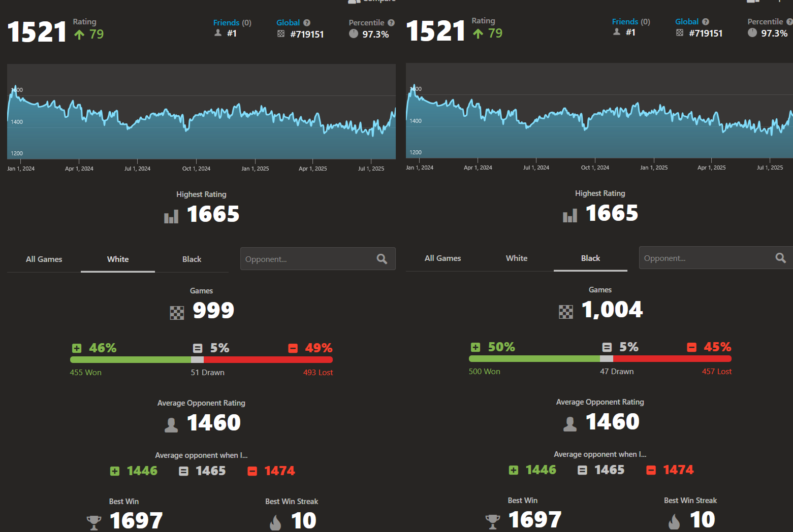Select All Games tab in the 1,004-games panel

pyautogui.click(x=443, y=258)
